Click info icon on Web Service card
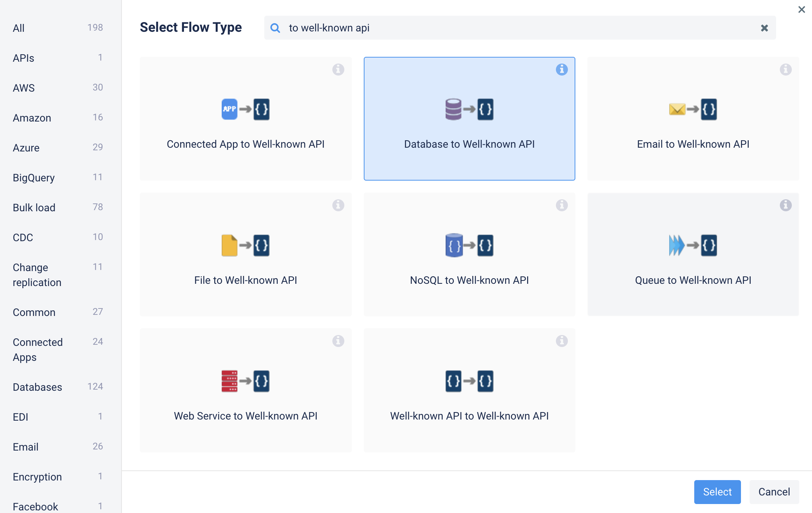Screen dimensions: 812x513 pyautogui.click(x=338, y=341)
